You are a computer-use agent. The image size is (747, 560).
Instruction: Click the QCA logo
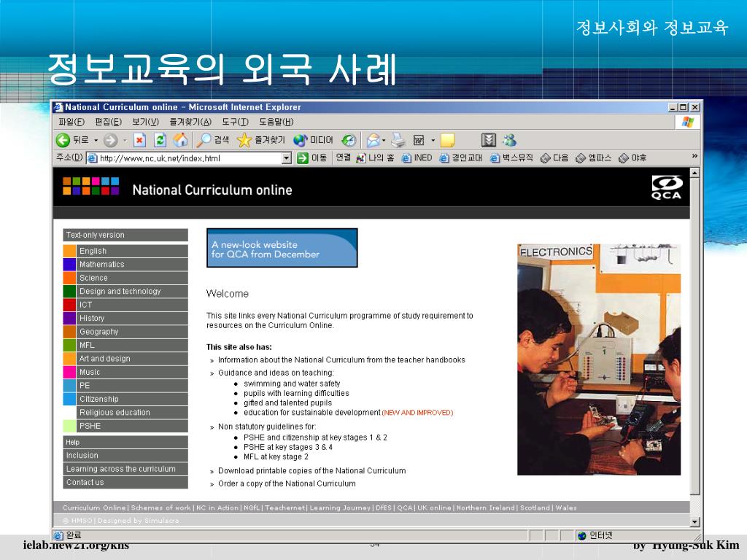[667, 187]
